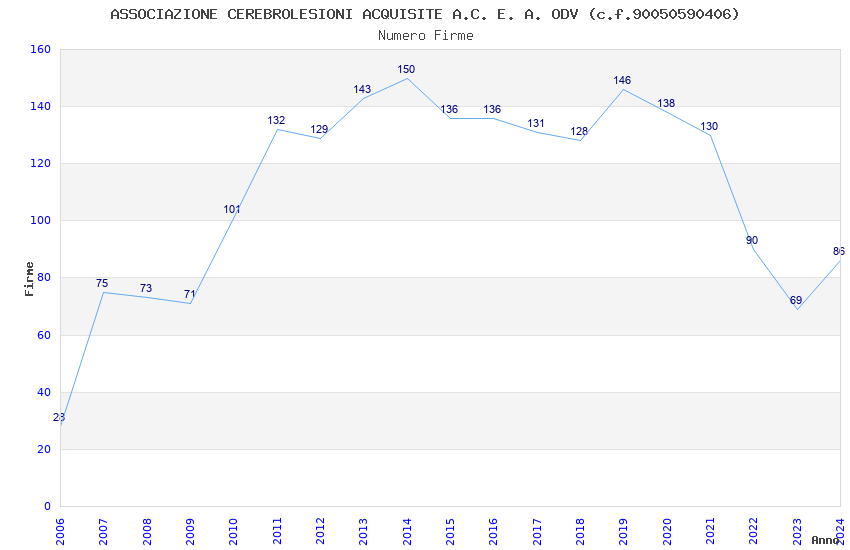Select the 128 data label for 2018
The width and height of the screenshot is (850, 550).
coord(579,132)
